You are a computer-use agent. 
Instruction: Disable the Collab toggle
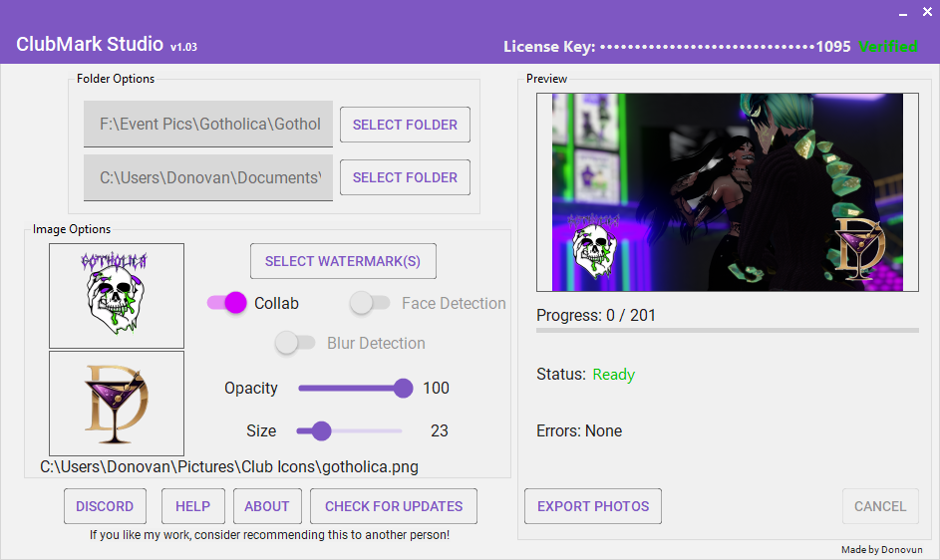pos(226,303)
